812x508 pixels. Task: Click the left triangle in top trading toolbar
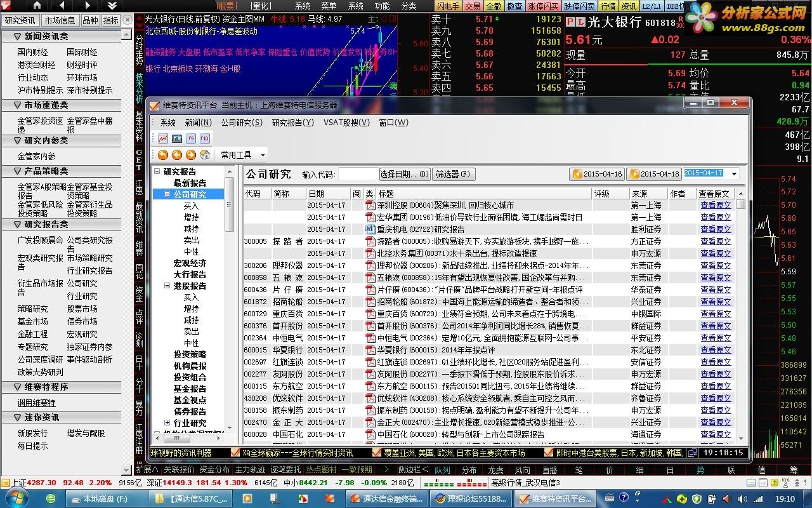tap(62, 5)
